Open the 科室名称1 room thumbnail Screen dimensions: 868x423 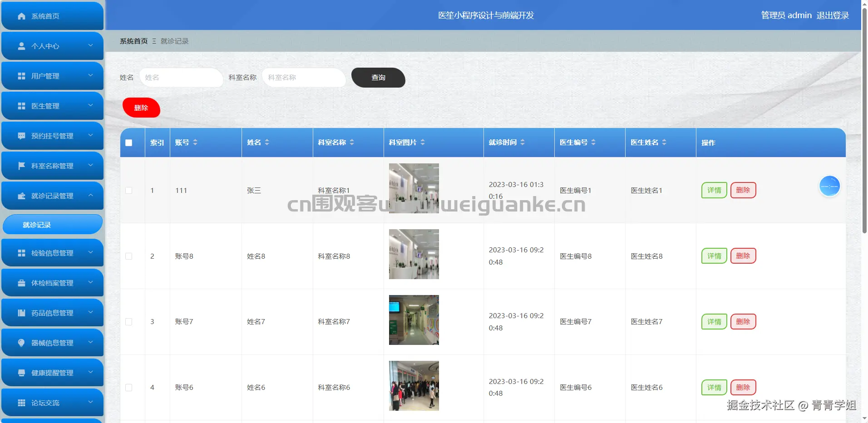click(414, 188)
